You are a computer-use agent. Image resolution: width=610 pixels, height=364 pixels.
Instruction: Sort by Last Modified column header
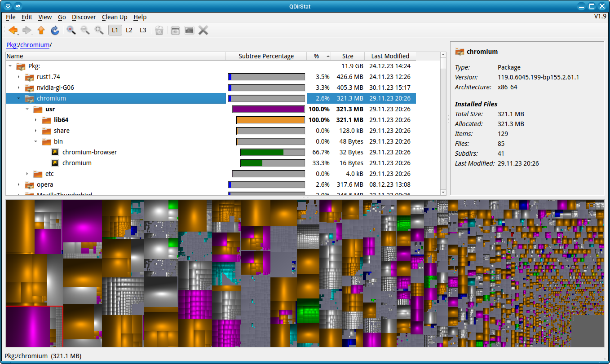(390, 56)
